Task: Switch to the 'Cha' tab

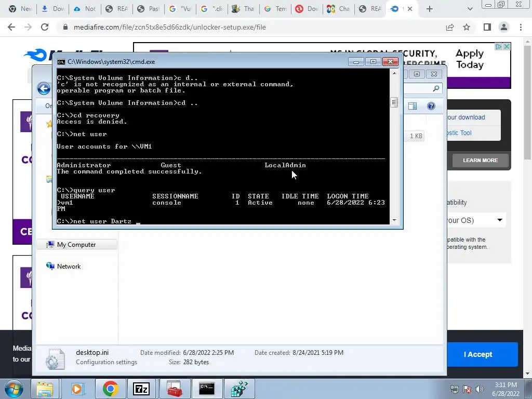Action: [339, 9]
